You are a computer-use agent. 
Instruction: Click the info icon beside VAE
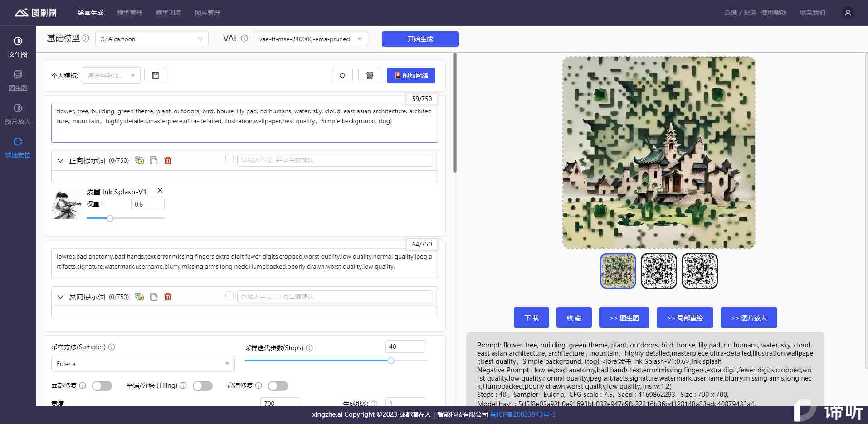[x=244, y=39]
